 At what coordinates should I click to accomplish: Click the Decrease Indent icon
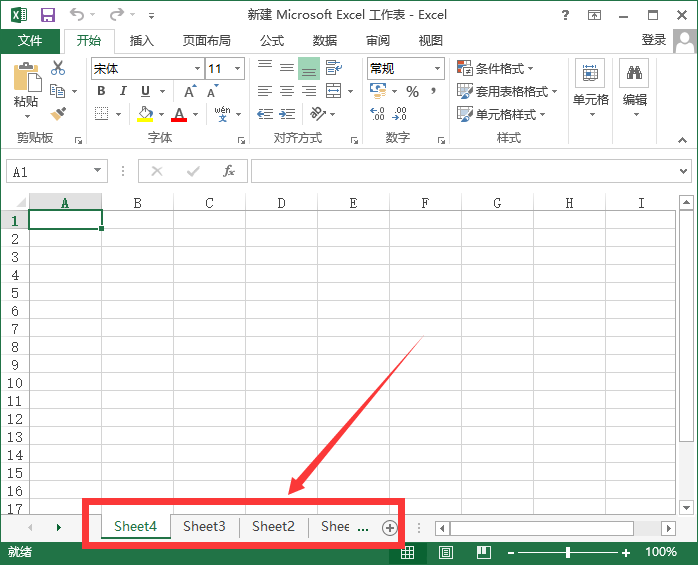pyautogui.click(x=265, y=114)
